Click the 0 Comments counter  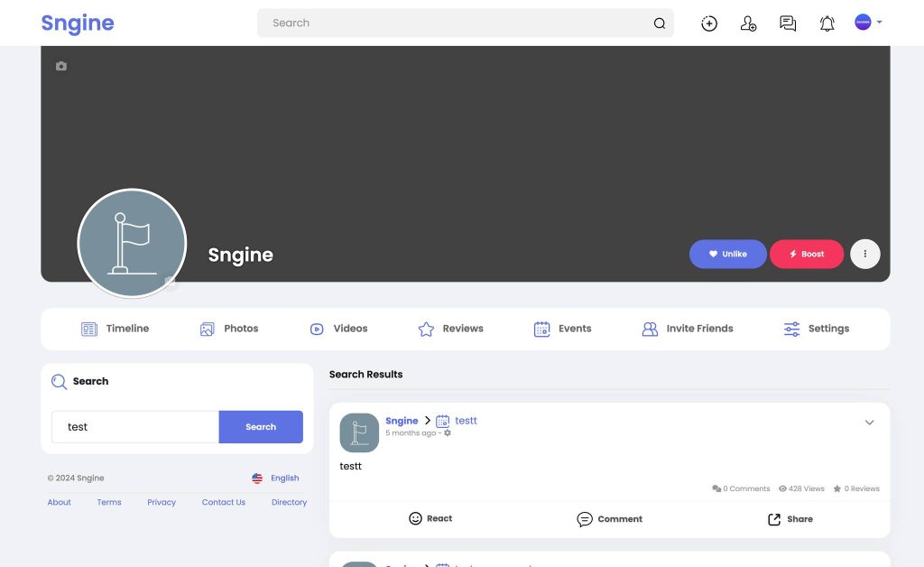click(741, 488)
